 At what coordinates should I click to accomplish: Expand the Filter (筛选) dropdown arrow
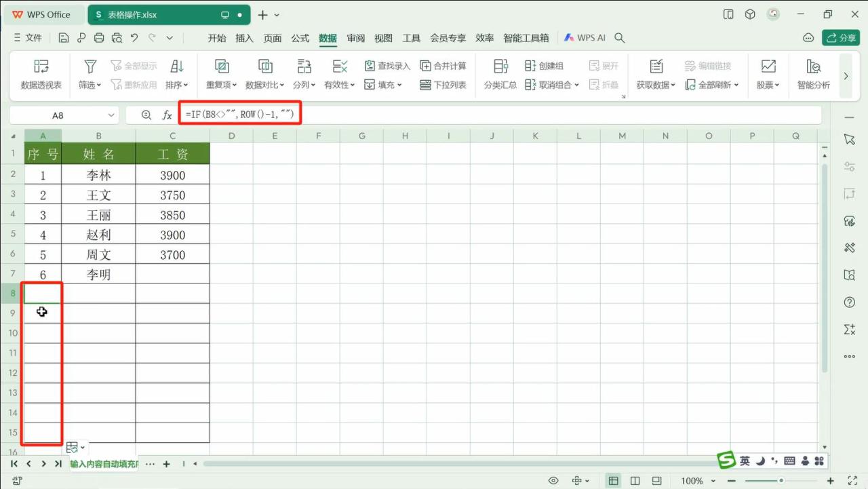(99, 85)
